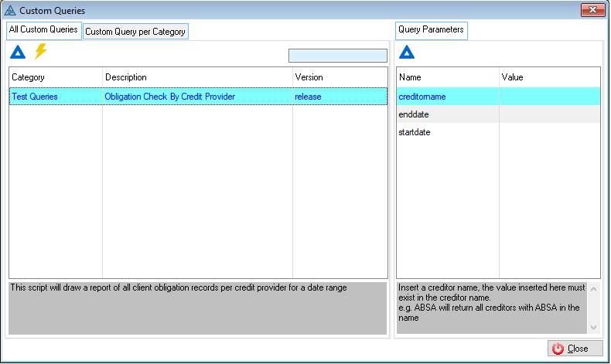Image resolution: width=611 pixels, height=364 pixels.
Task: Sort by the Category column header
Action: [x=56, y=77]
